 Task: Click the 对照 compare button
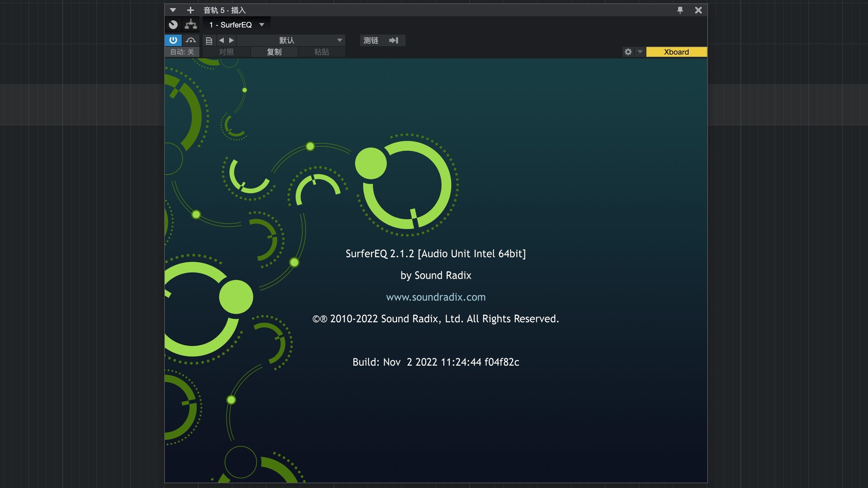point(226,52)
